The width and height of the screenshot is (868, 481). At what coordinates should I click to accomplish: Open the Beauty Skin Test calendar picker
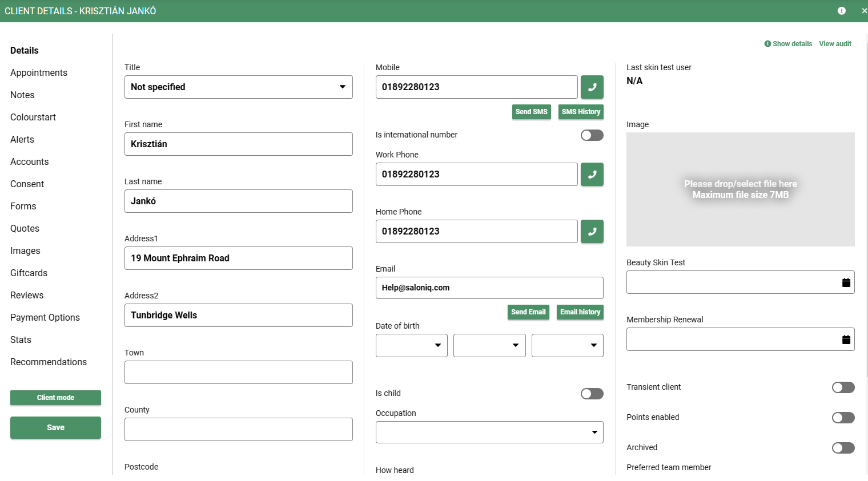click(846, 282)
